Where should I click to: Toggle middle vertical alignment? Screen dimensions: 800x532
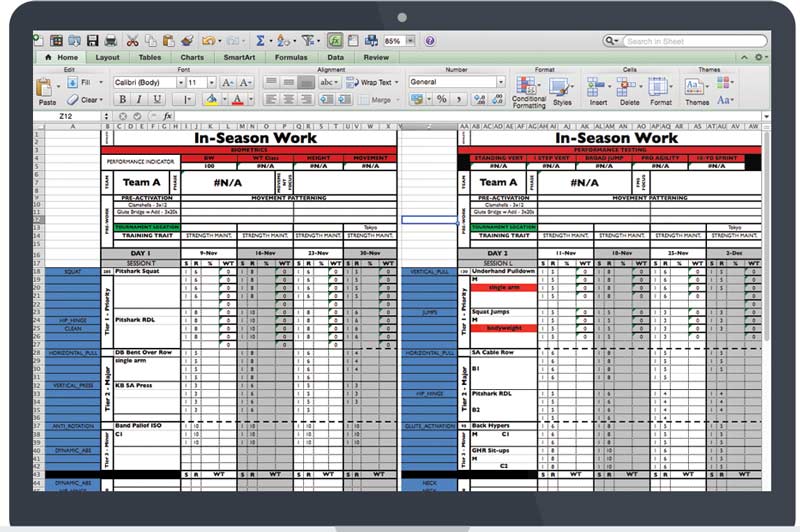288,82
